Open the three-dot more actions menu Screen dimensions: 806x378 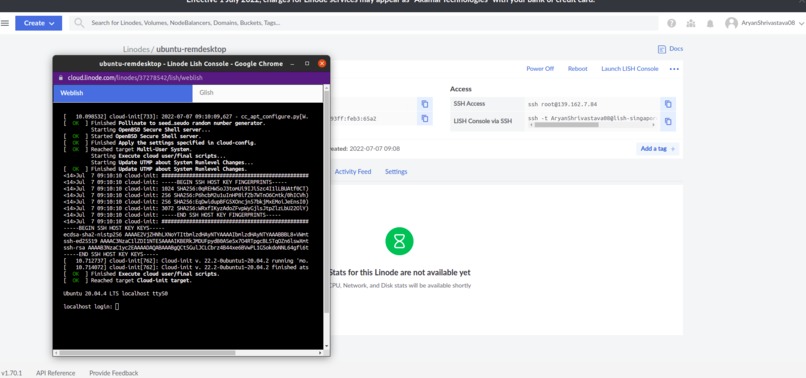674,69
